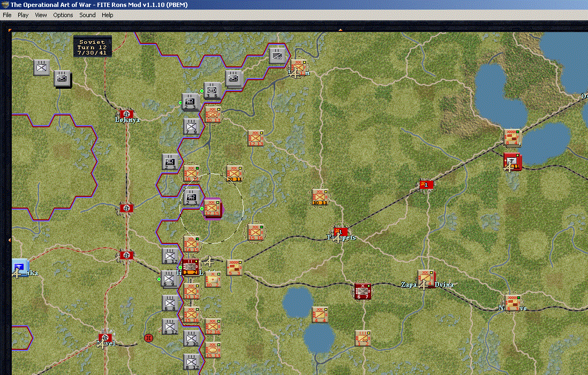The width and height of the screenshot is (588, 375).
Task: Open the Options menu
Action: [63, 15]
